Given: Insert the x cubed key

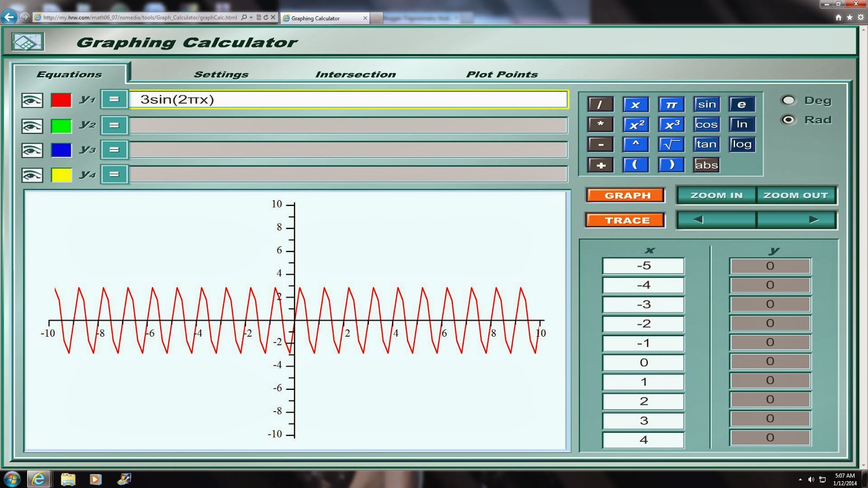Looking at the screenshot, I should click(x=672, y=124).
